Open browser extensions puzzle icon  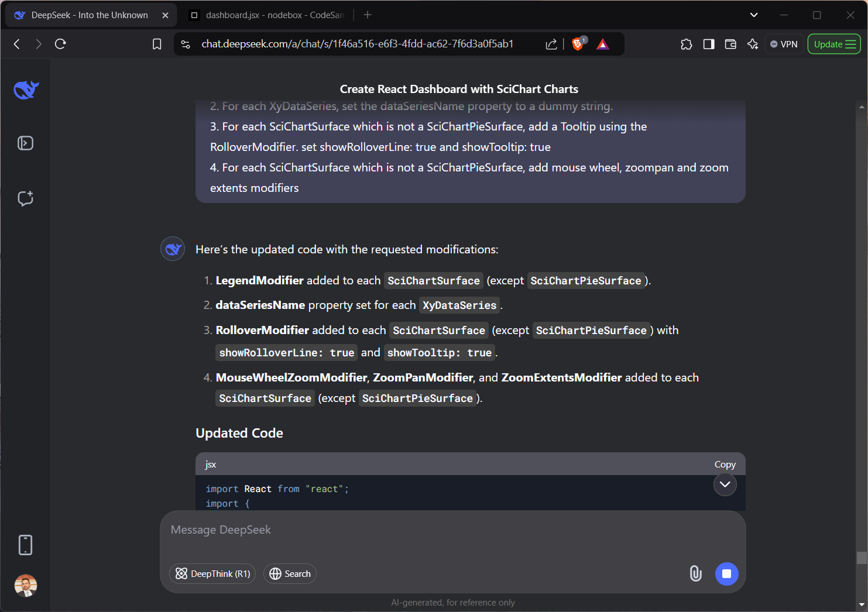tap(687, 44)
